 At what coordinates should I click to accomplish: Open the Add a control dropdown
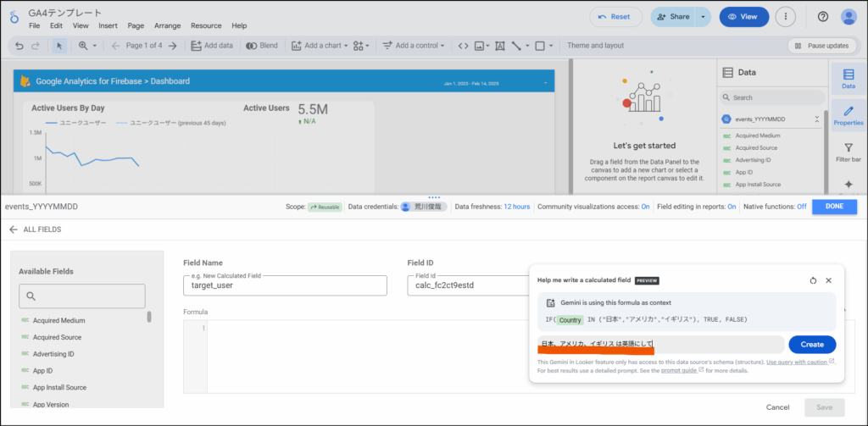click(x=414, y=46)
